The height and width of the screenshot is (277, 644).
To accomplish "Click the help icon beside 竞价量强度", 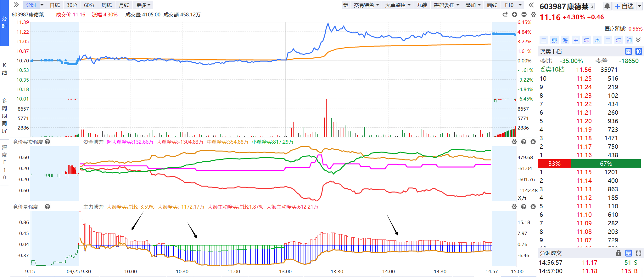I will point(47,207).
